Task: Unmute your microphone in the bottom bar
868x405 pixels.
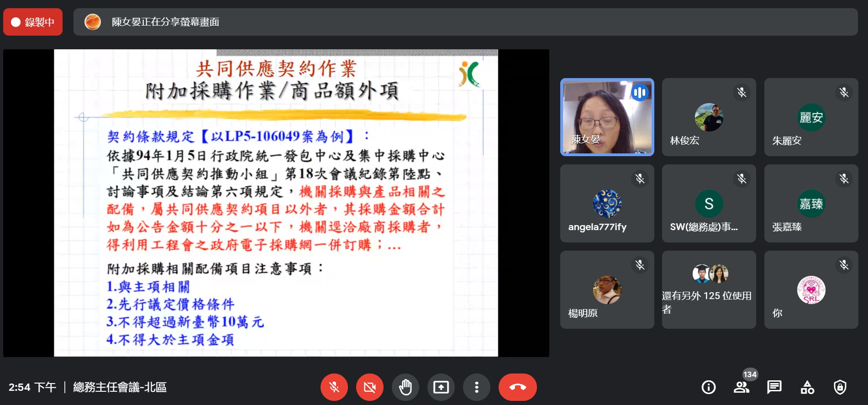Action: [334, 387]
